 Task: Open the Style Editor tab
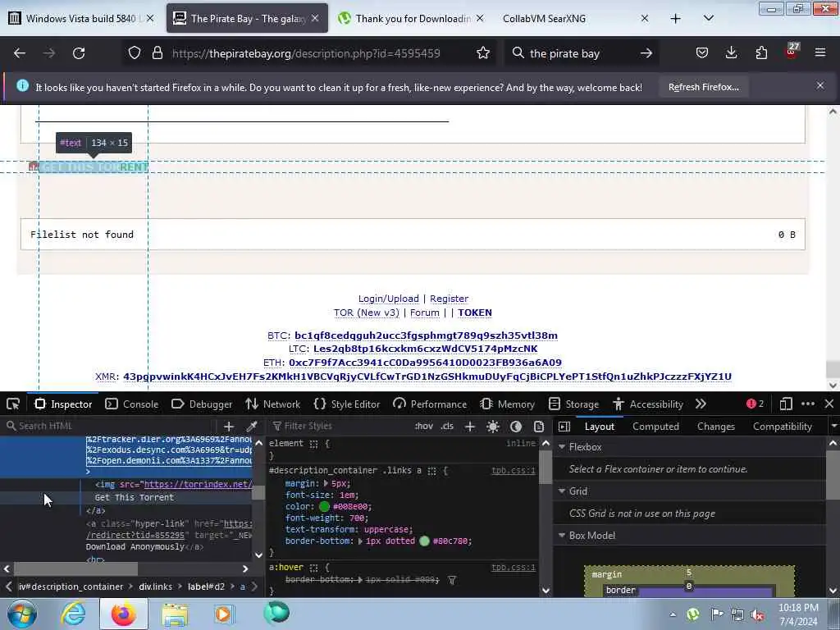(x=347, y=404)
